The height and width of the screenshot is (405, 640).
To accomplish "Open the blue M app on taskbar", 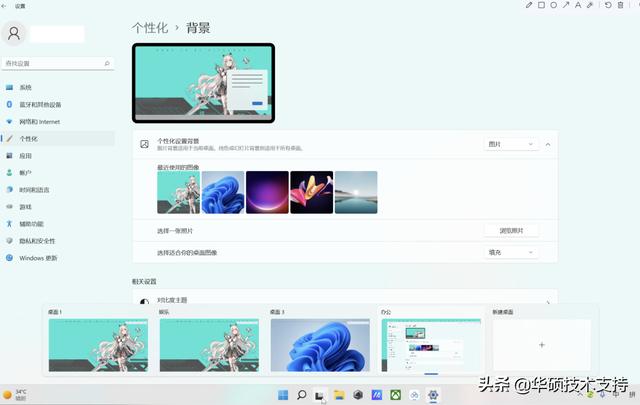I will [377, 395].
